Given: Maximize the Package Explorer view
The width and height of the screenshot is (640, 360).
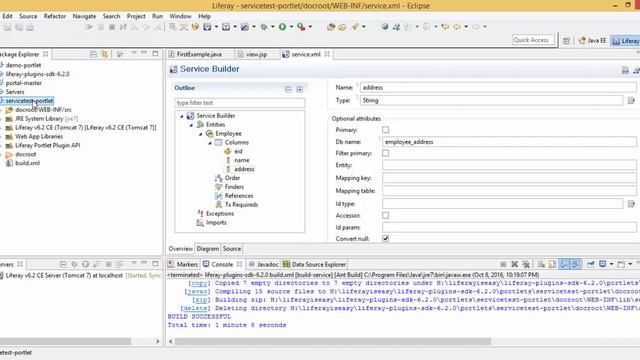Looking at the screenshot, I should (156, 53).
